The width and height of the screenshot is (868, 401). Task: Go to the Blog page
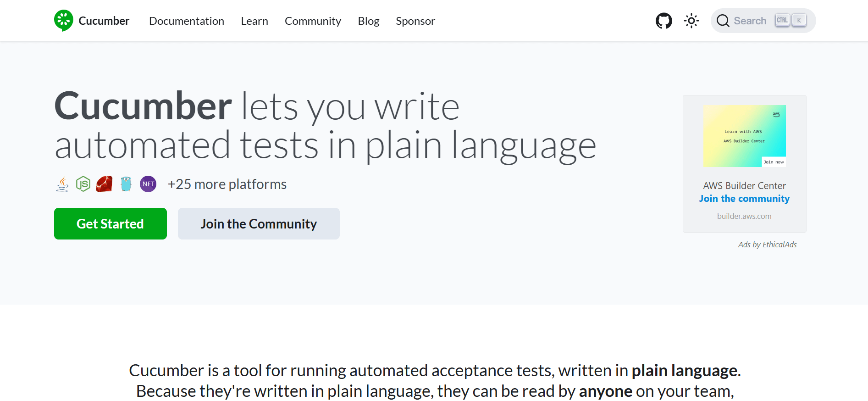[x=369, y=21]
